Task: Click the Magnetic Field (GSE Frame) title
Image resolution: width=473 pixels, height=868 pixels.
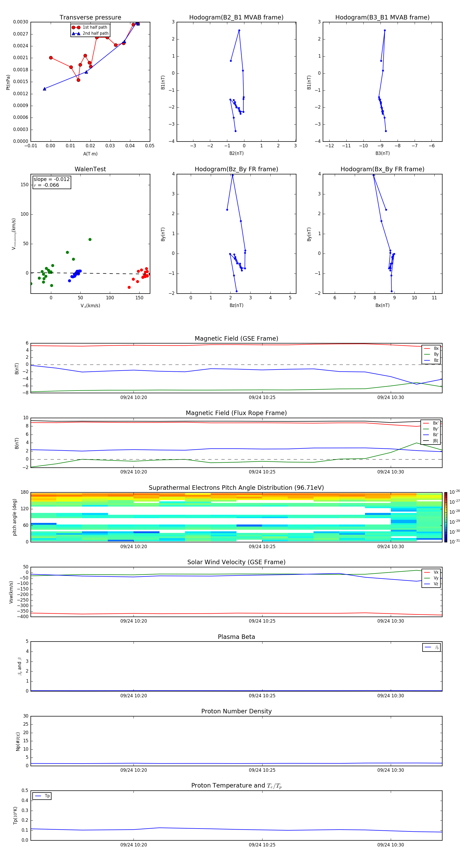Action: [x=236, y=339]
